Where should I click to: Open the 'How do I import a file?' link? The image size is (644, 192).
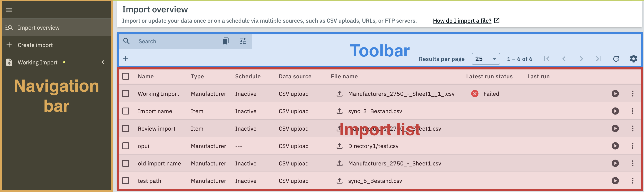(466, 20)
